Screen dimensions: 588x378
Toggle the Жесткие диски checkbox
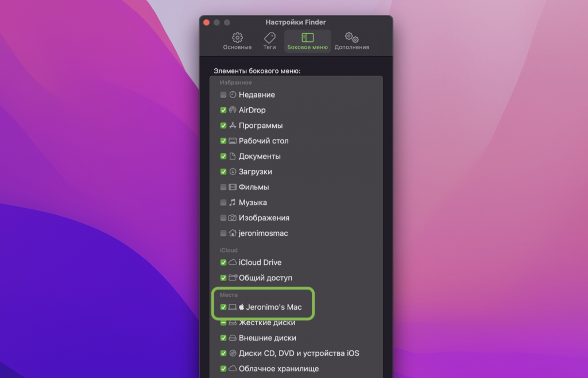(x=223, y=322)
